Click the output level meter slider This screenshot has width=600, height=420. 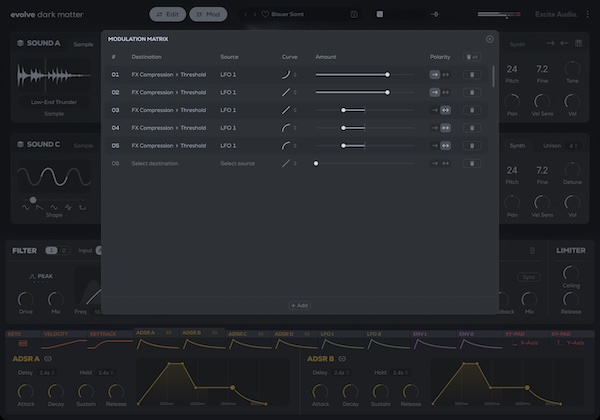click(x=499, y=15)
